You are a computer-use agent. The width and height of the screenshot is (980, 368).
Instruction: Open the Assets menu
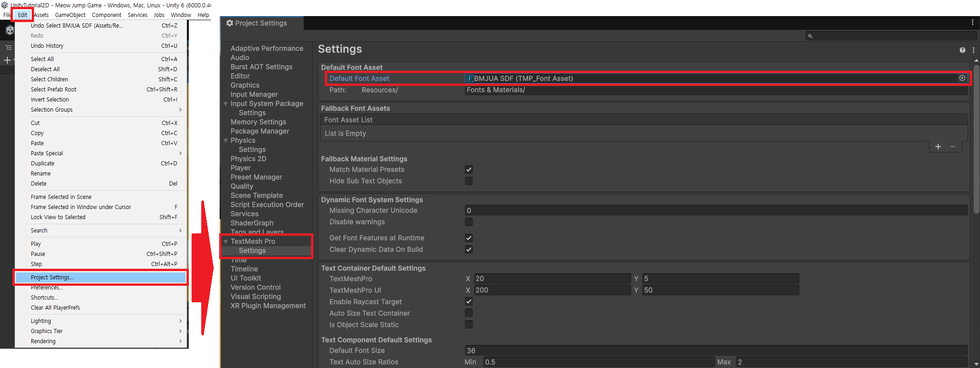[x=41, y=15]
